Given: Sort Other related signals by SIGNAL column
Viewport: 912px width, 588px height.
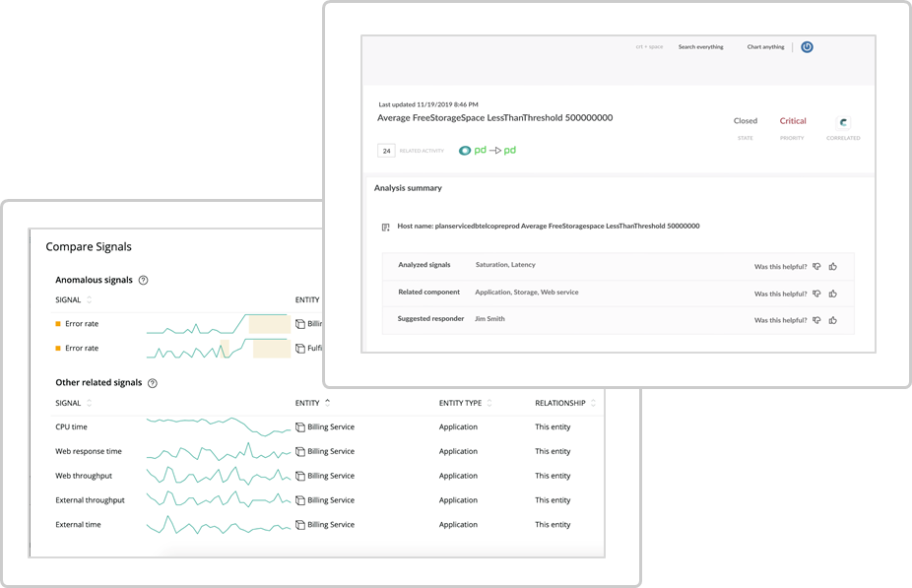Looking at the screenshot, I should tap(89, 403).
